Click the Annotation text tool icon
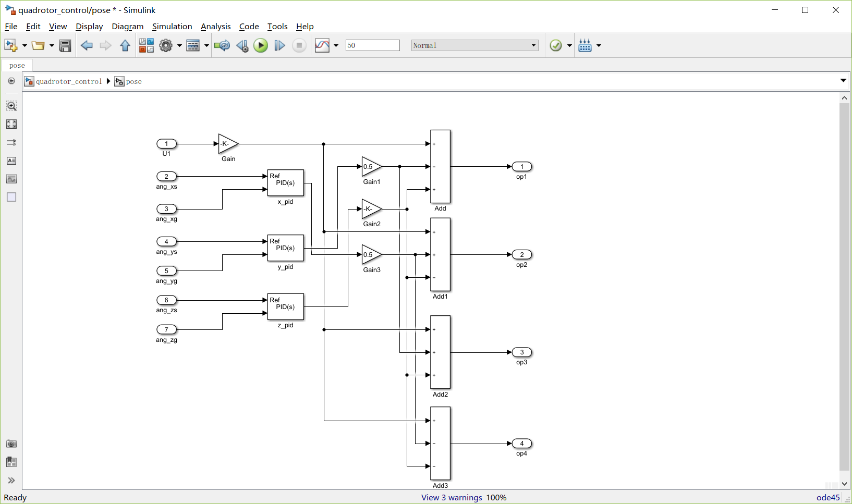The width and height of the screenshot is (852, 504). pos(11,161)
